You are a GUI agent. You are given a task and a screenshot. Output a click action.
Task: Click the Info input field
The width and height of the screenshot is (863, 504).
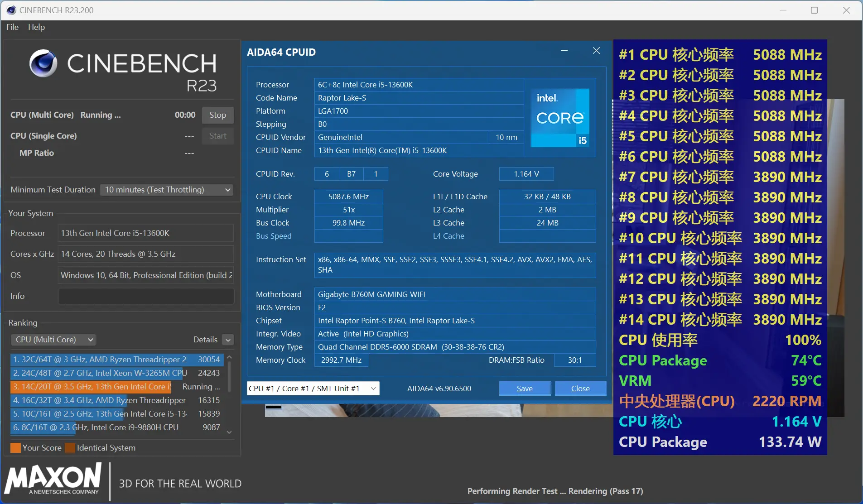(146, 296)
